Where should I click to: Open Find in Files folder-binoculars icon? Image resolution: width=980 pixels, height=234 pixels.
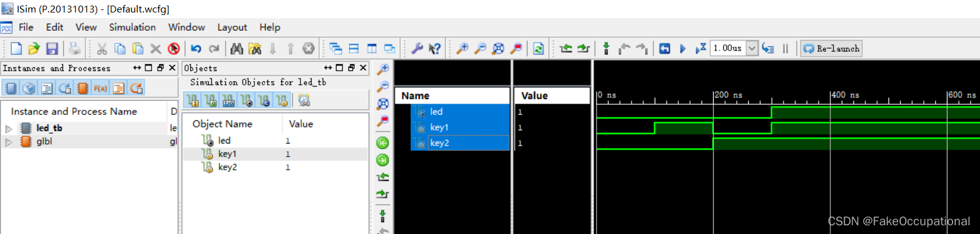(x=255, y=49)
